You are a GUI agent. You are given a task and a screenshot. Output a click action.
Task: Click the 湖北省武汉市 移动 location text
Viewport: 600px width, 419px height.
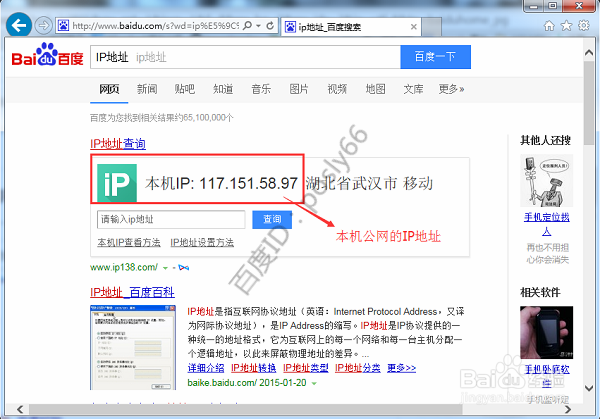click(x=369, y=183)
